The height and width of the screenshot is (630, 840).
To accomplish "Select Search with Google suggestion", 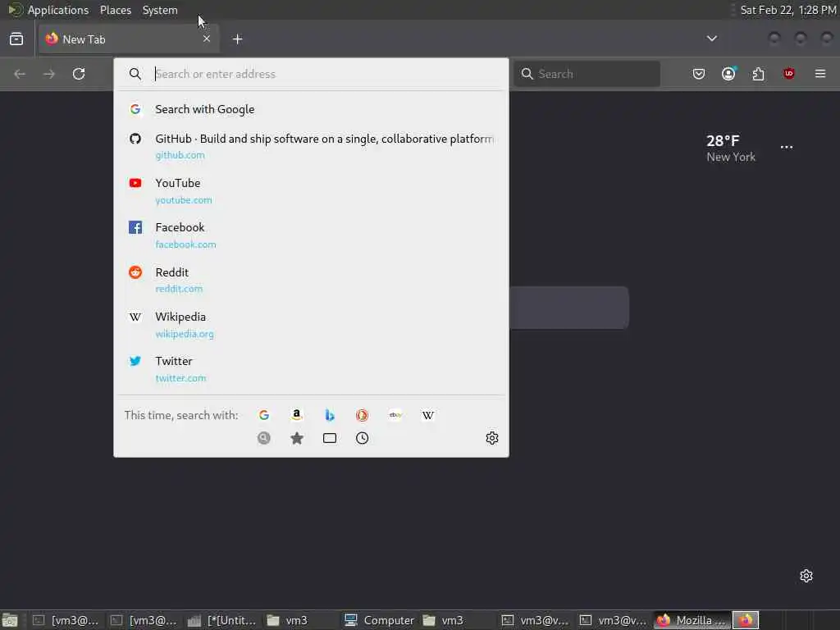I will pyautogui.click(x=311, y=109).
